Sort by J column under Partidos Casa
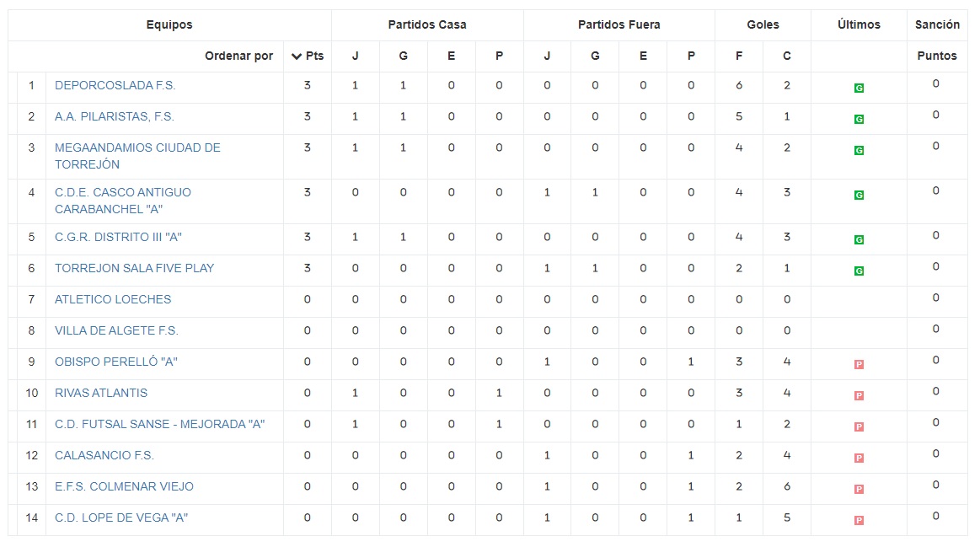 (x=355, y=56)
